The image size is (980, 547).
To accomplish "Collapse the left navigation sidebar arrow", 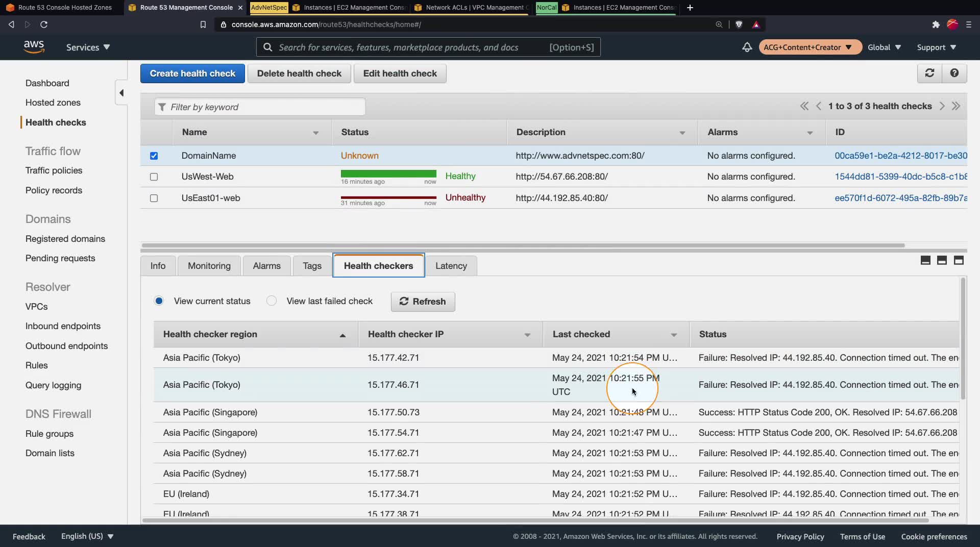I will point(121,93).
